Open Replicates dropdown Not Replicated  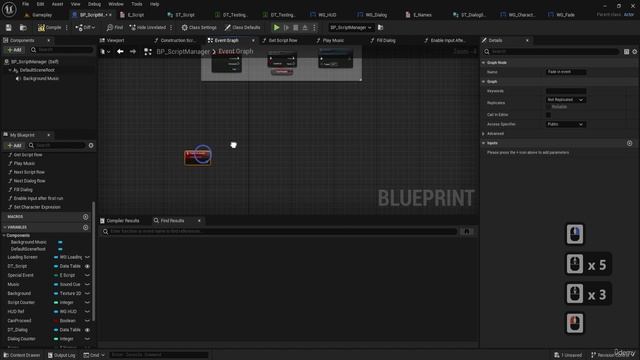point(566,100)
